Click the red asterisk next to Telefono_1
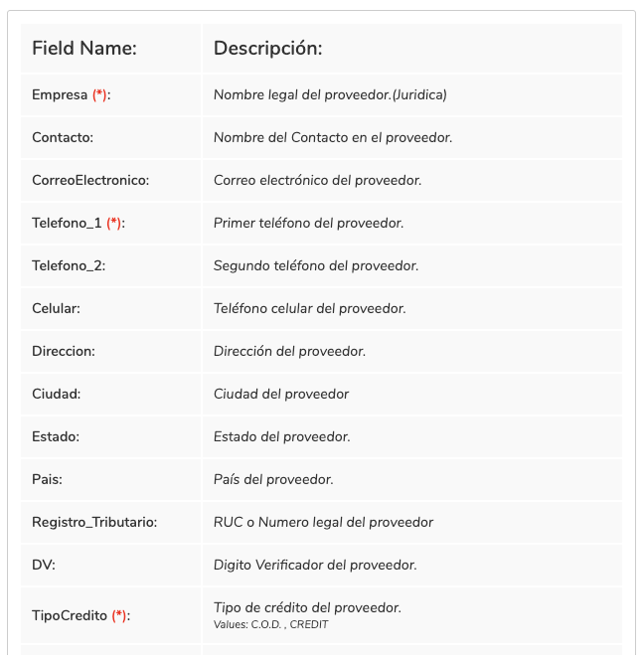The image size is (644, 662). [114, 223]
